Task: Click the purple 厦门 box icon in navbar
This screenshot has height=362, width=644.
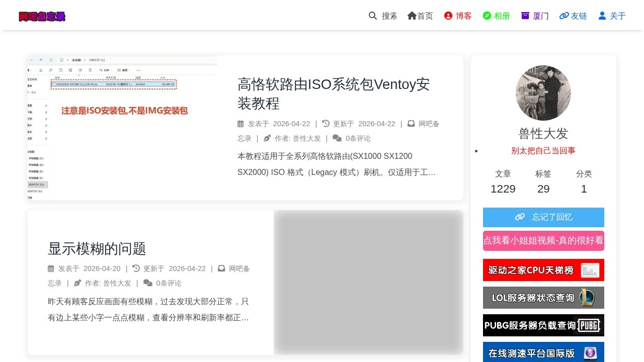Action: [x=526, y=16]
